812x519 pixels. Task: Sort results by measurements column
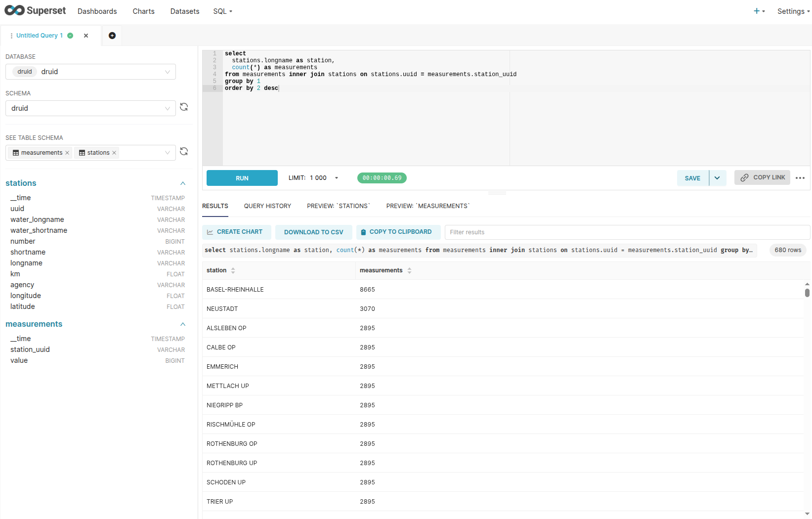point(409,270)
